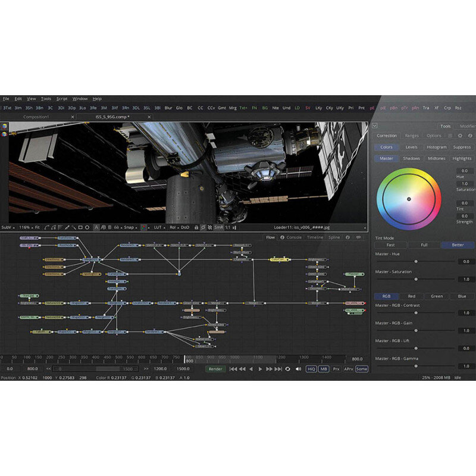Open the LUT dropdown in the viewer toolbar
Image resolution: width=476 pixels, height=476 pixels.
pyautogui.click(x=158, y=227)
